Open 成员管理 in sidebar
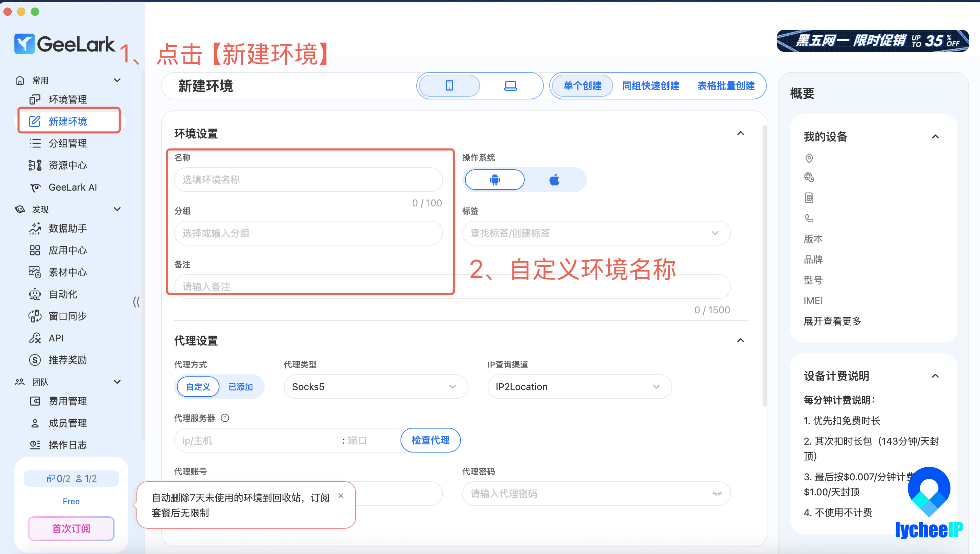This screenshot has width=980, height=554. coord(68,423)
